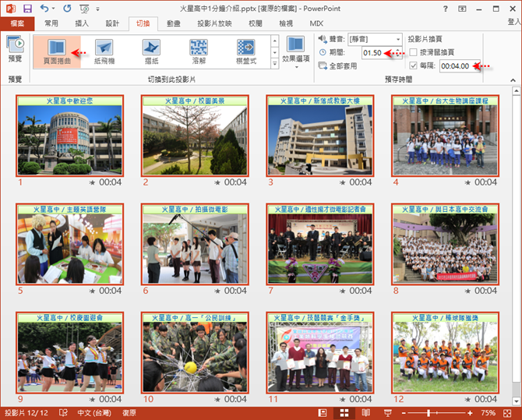Adjust the Duration spinner arrows

[x=398, y=53]
